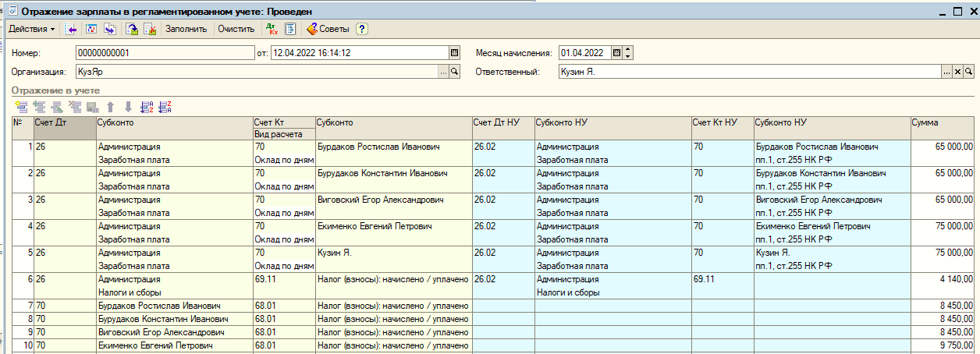This screenshot has width=980, height=354.
Task: Click the пп.1, ст.255 НК РФ cell in row 5
Action: click(832, 266)
